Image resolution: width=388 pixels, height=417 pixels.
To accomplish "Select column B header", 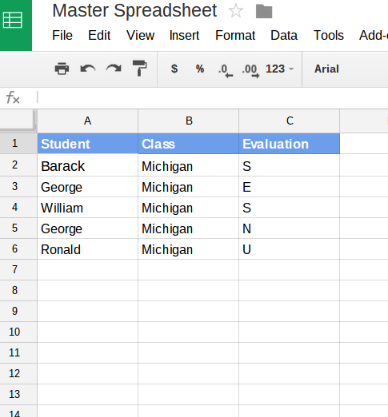I will [x=188, y=121].
